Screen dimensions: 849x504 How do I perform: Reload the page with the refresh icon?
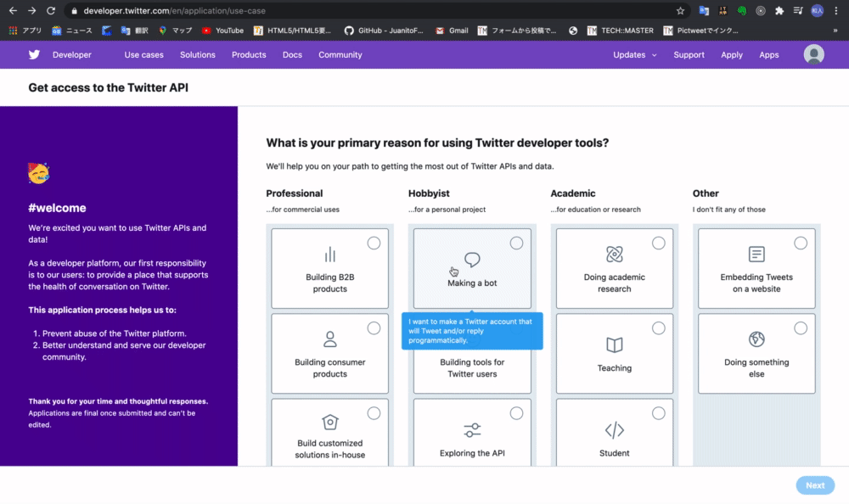(50, 11)
